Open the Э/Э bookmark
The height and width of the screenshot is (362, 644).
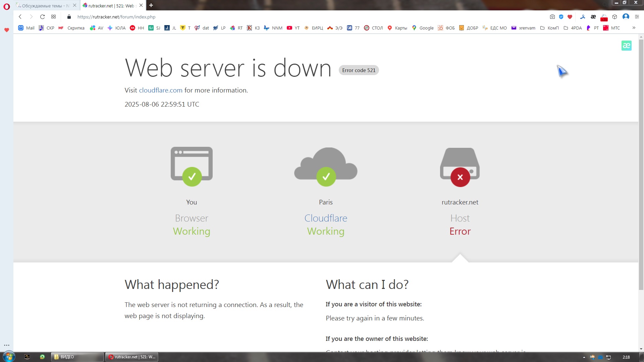(x=335, y=28)
